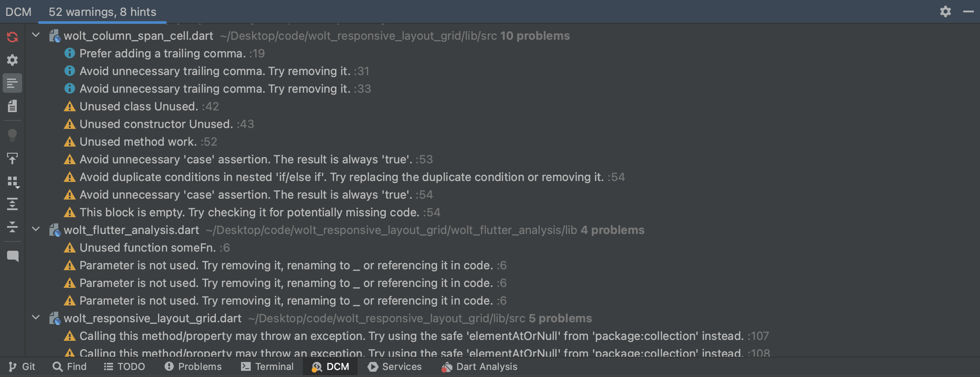This screenshot has height=377, width=980.
Task: Select the '52 warnings, 8 hints' tab
Action: [102, 12]
